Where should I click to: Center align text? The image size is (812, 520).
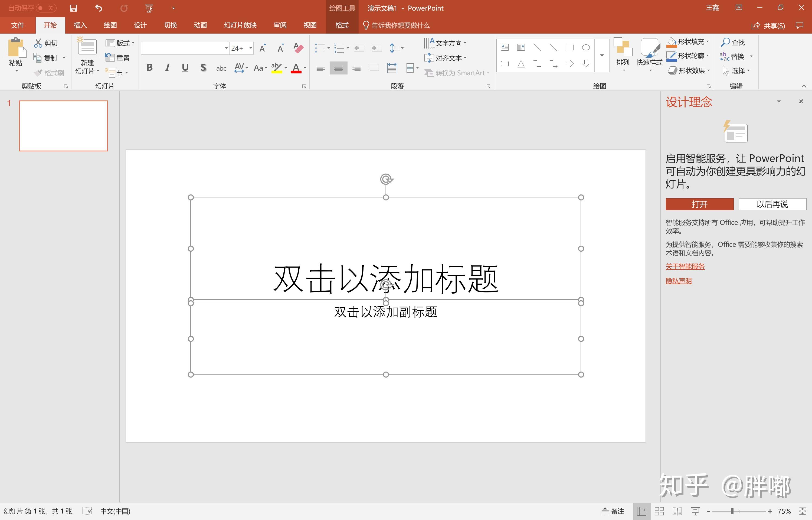pyautogui.click(x=338, y=68)
